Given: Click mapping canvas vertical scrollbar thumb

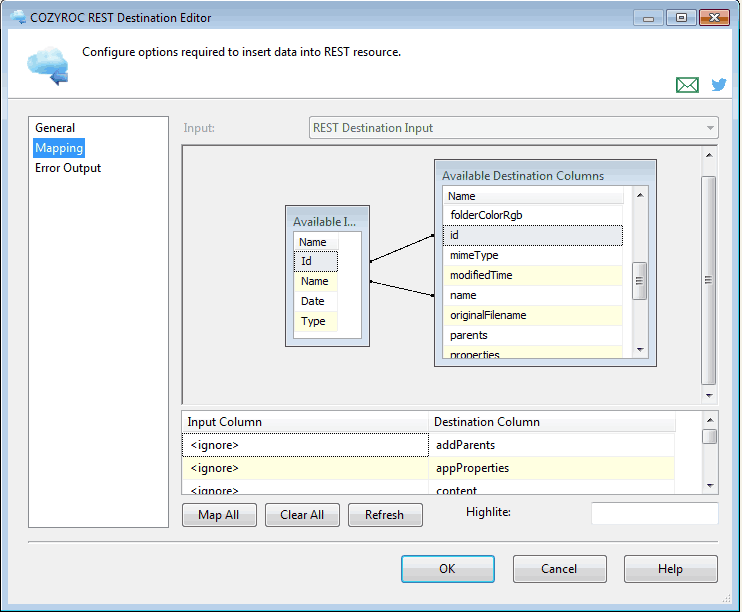Looking at the screenshot, I should [x=708, y=280].
